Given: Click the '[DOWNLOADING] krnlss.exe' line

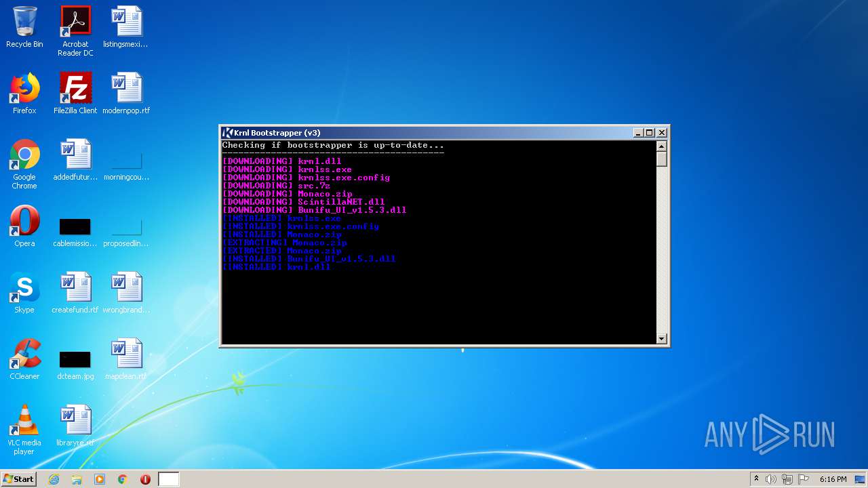Looking at the screenshot, I should click(287, 169).
